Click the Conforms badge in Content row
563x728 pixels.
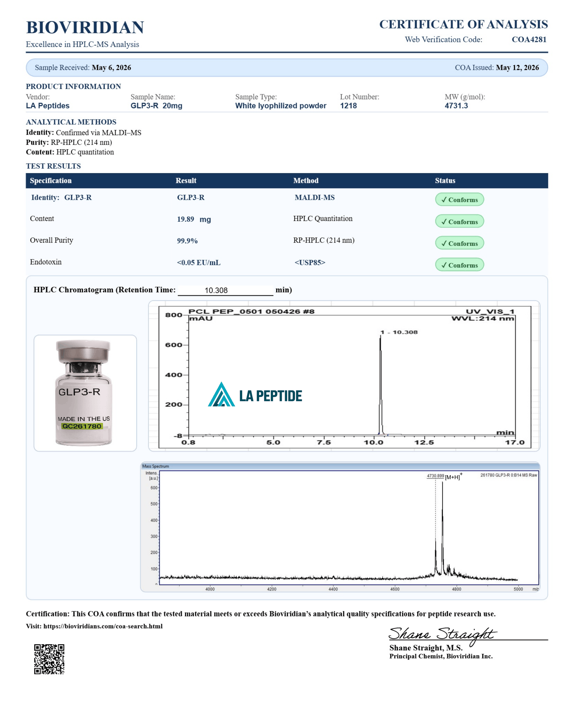(460, 221)
